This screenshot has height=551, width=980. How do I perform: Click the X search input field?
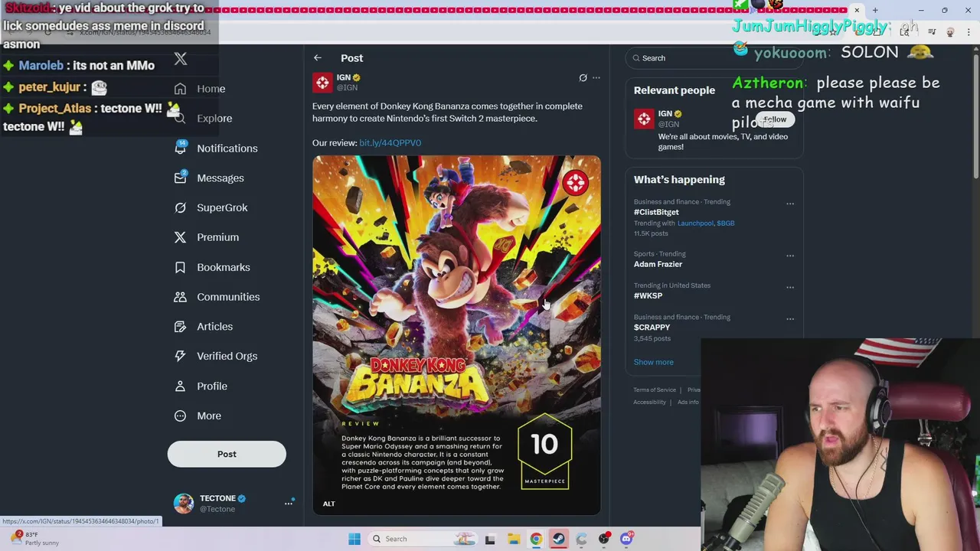click(x=714, y=58)
